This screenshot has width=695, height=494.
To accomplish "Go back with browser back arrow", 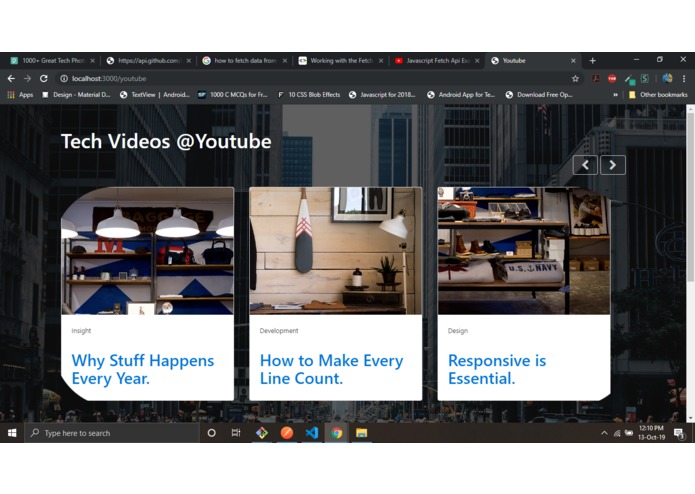I will tap(11, 78).
